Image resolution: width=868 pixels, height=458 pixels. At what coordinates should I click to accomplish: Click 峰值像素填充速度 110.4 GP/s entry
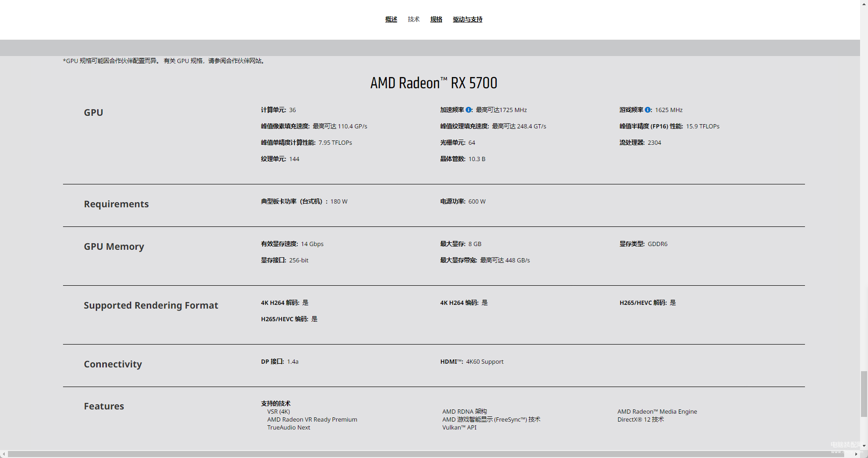(x=314, y=126)
